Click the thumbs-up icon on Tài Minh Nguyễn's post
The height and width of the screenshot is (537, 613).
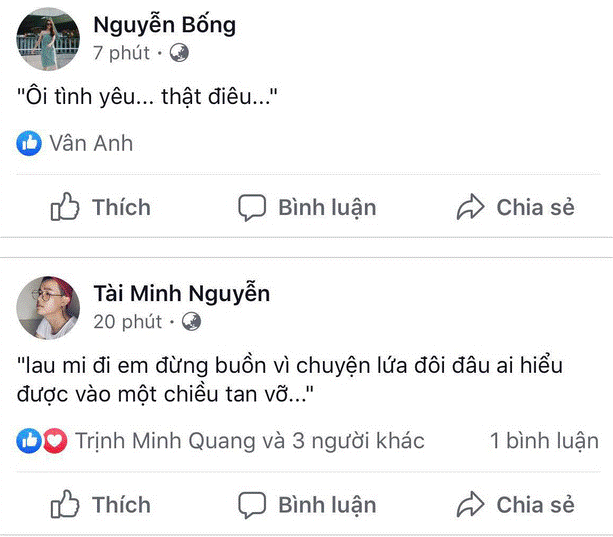pyautogui.click(x=65, y=504)
